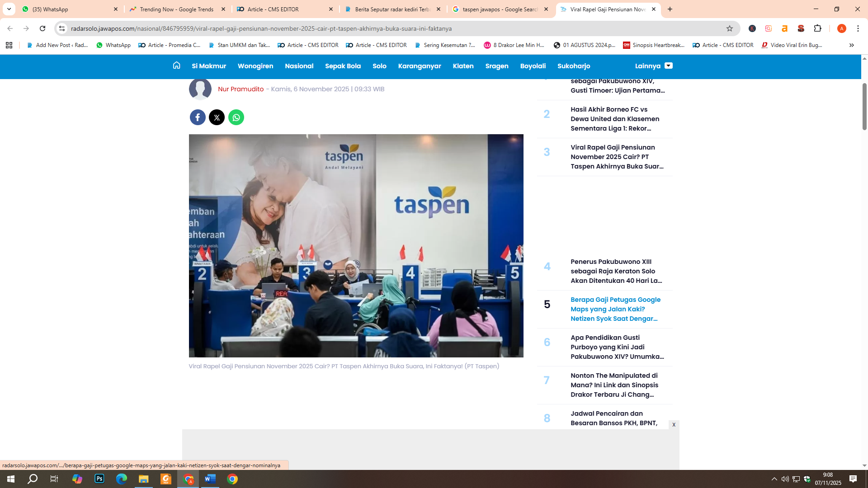The width and height of the screenshot is (868, 488).
Task: Open Windows taskbar search
Action: (33, 479)
